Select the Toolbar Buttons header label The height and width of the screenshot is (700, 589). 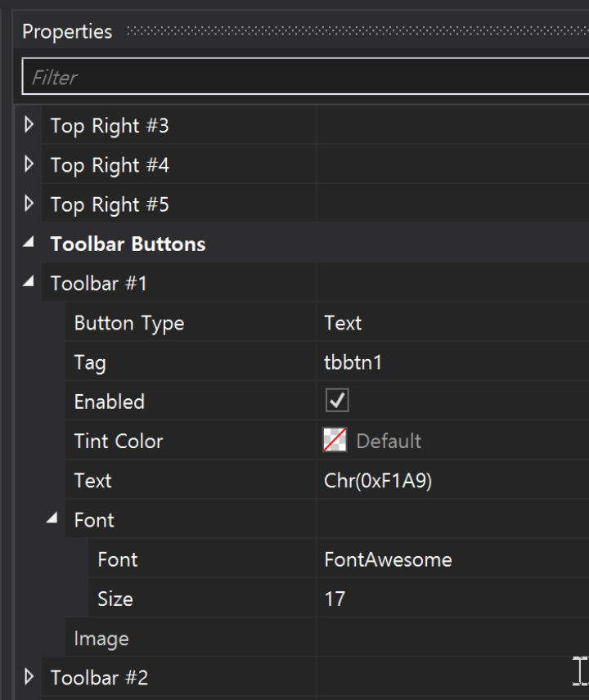[x=128, y=244]
